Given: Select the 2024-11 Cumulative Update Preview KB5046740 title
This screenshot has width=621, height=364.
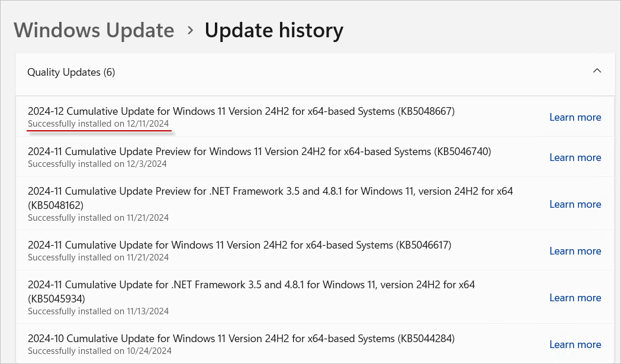Looking at the screenshot, I should (259, 152).
